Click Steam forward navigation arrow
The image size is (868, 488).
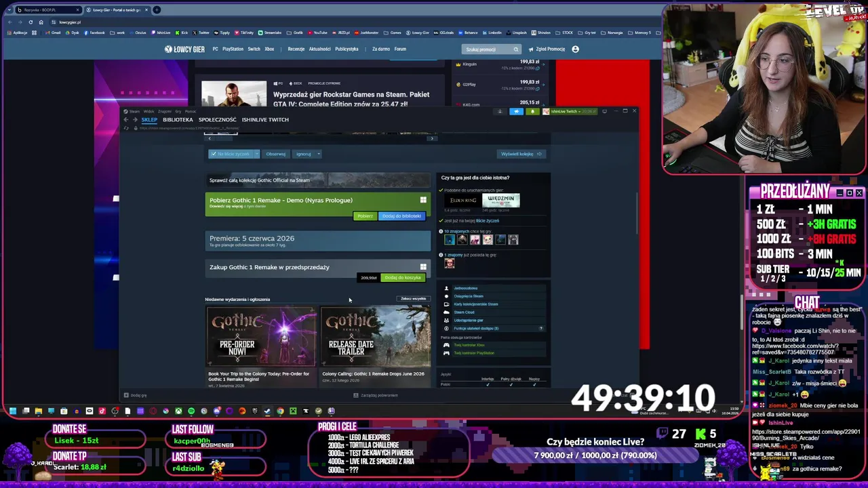[135, 119]
